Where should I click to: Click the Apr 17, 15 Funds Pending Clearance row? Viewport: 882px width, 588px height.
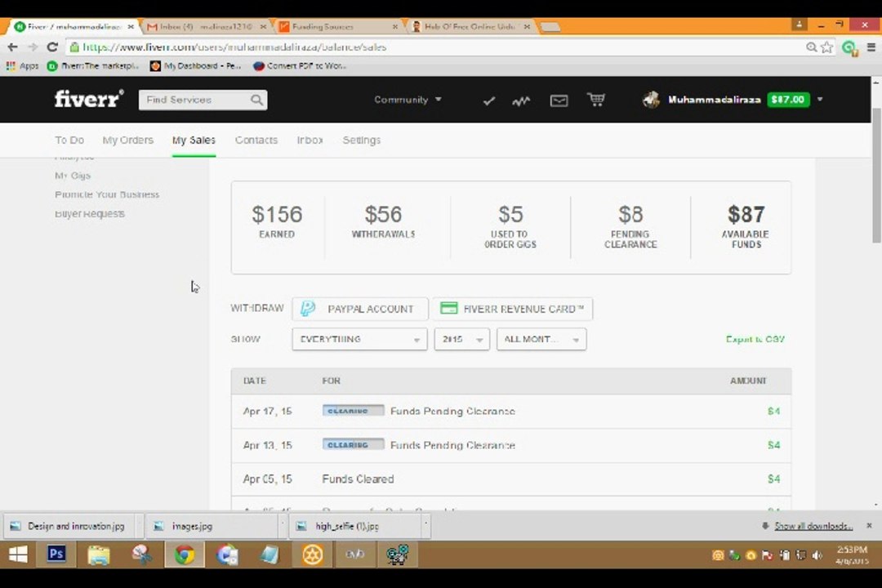[510, 412]
